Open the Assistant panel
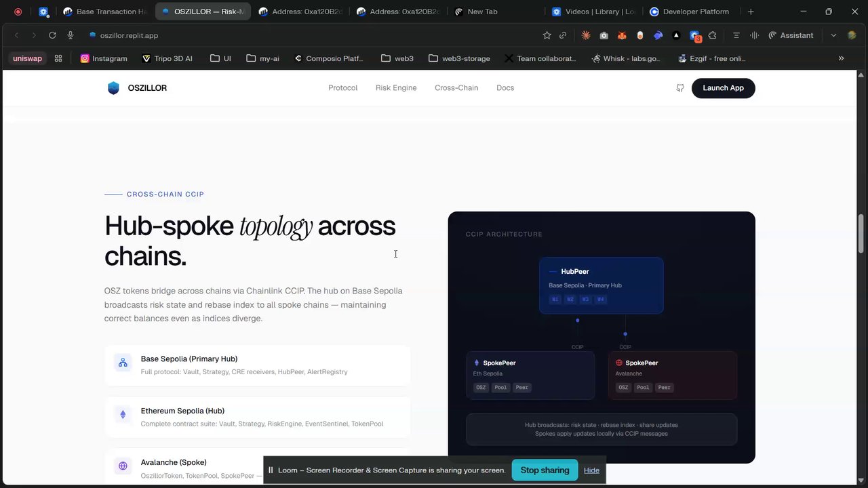The image size is (868, 488). (791, 35)
